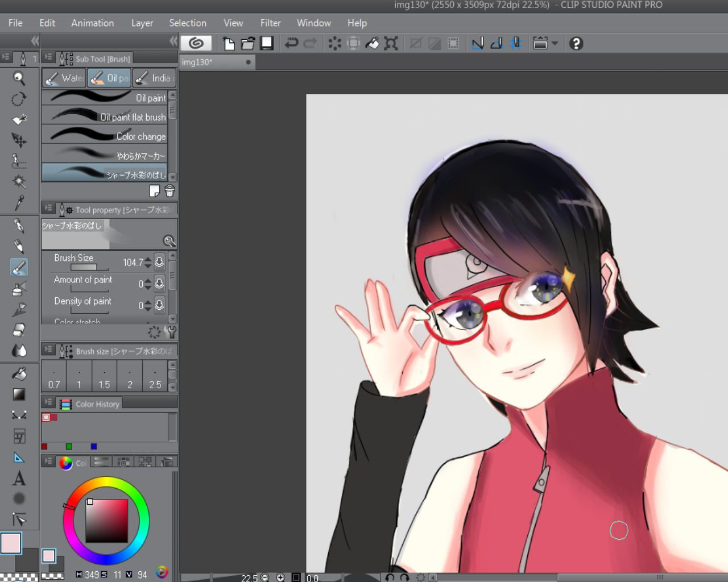
Task: Expand the canvas display dropdown arrow
Action: coord(555,43)
